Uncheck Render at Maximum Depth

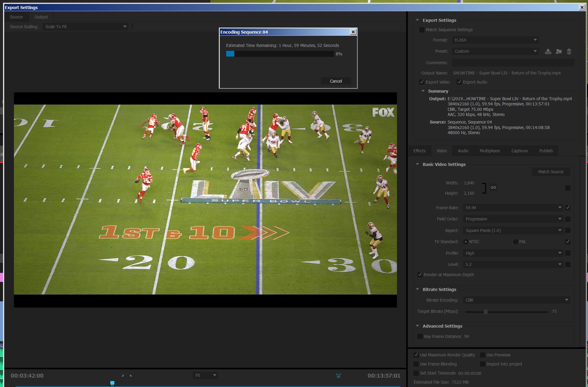click(420, 274)
